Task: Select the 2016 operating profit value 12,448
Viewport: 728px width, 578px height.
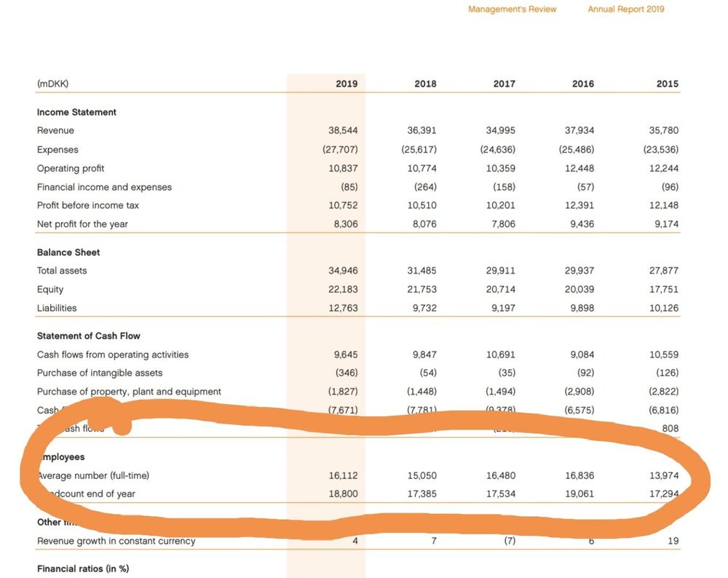Action: [579, 169]
